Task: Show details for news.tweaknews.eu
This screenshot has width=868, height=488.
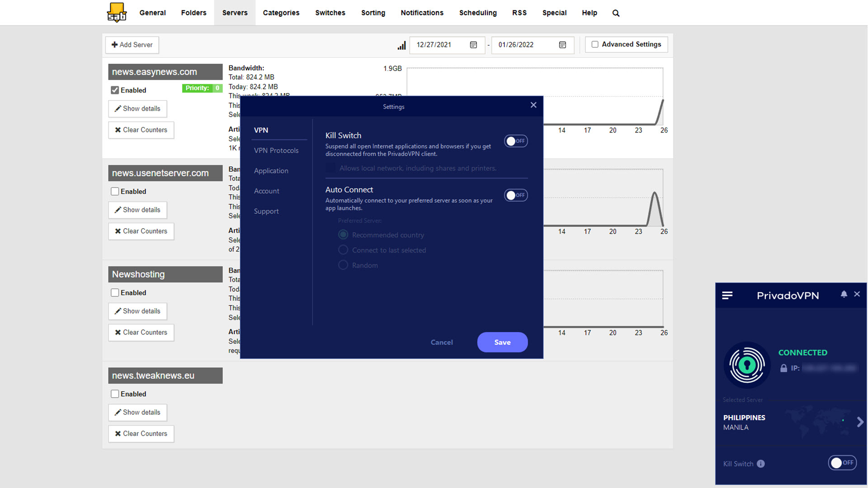Action: click(137, 412)
